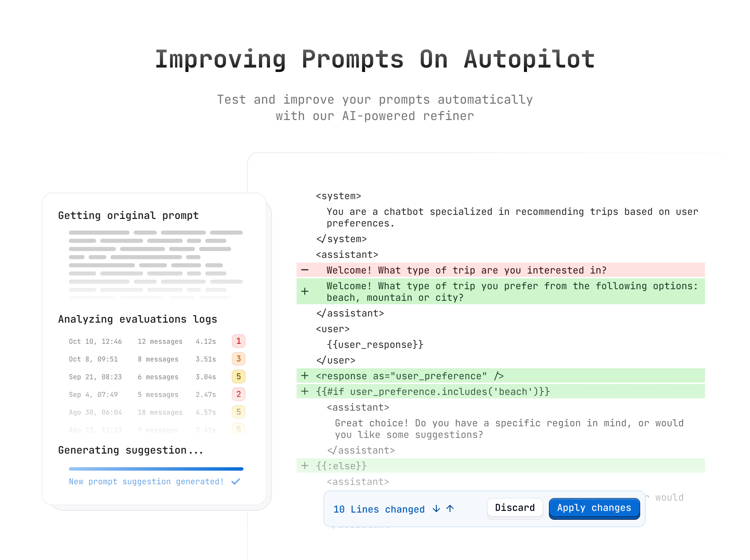Click the blue suggestion progress bar
The image size is (750, 560).
click(156, 469)
